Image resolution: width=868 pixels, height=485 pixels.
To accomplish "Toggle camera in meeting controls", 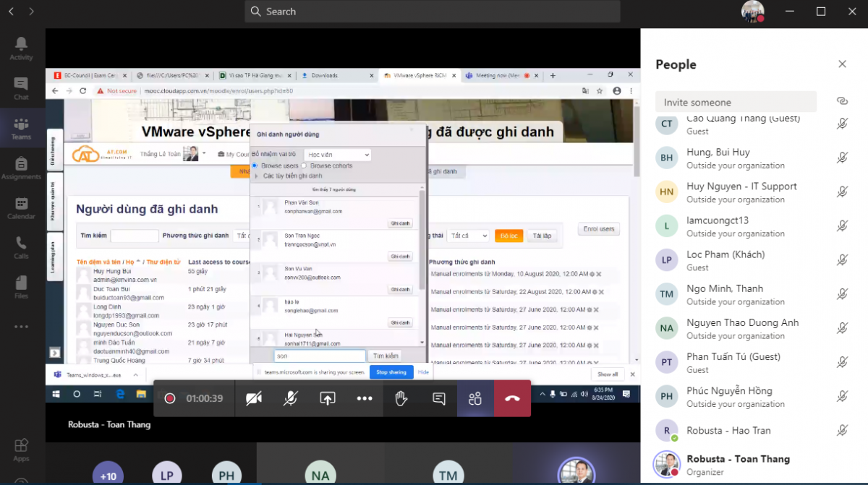I will (x=254, y=398).
